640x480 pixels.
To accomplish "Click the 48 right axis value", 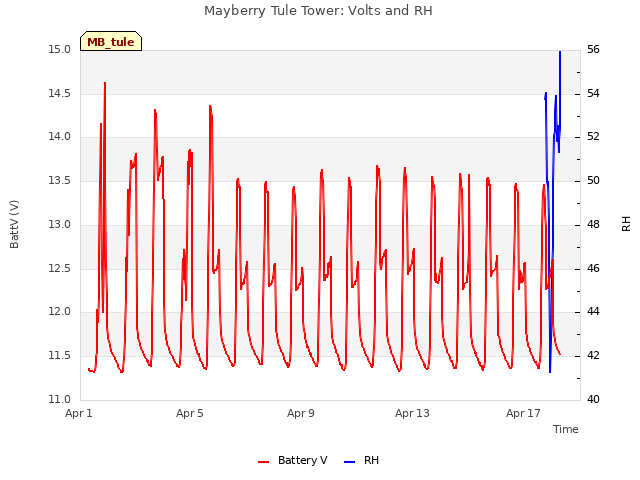I will 593,224.
